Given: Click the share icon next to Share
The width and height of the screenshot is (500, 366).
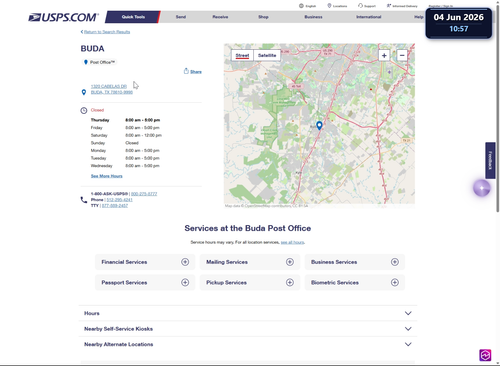Looking at the screenshot, I should pyautogui.click(x=186, y=71).
